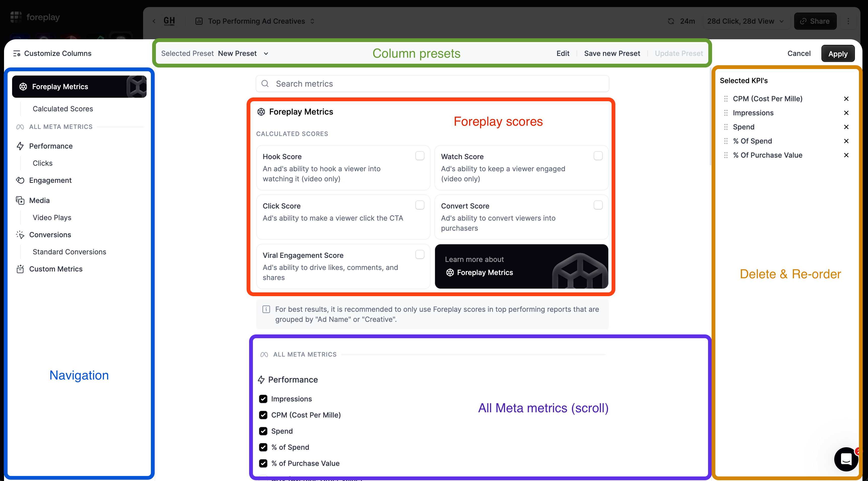The image size is (868, 481).
Task: Grab the drag handle for CPM (Cost Per Mille)
Action: [726, 99]
